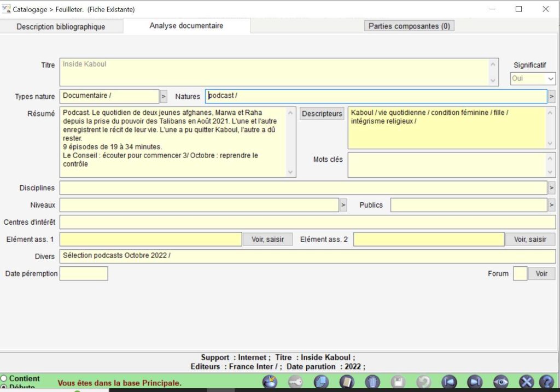Expand Publics list arrow
This screenshot has width=560, height=392.
(551, 204)
